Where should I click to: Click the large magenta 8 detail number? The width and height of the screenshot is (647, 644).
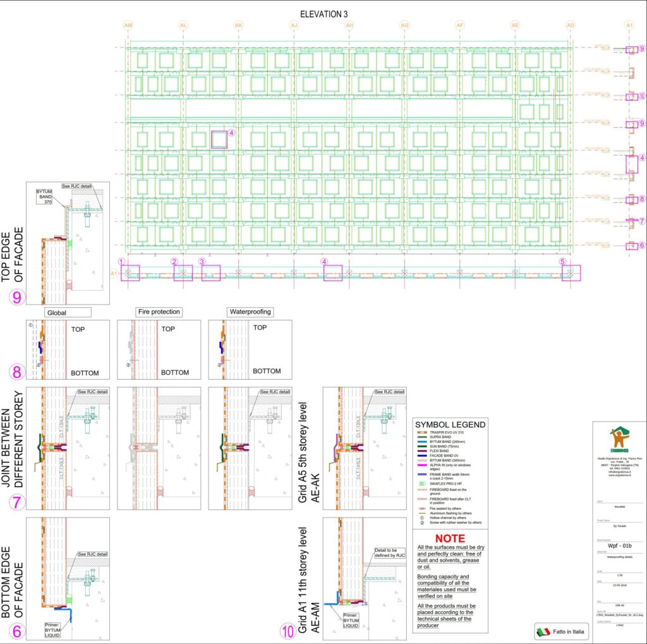(17, 372)
